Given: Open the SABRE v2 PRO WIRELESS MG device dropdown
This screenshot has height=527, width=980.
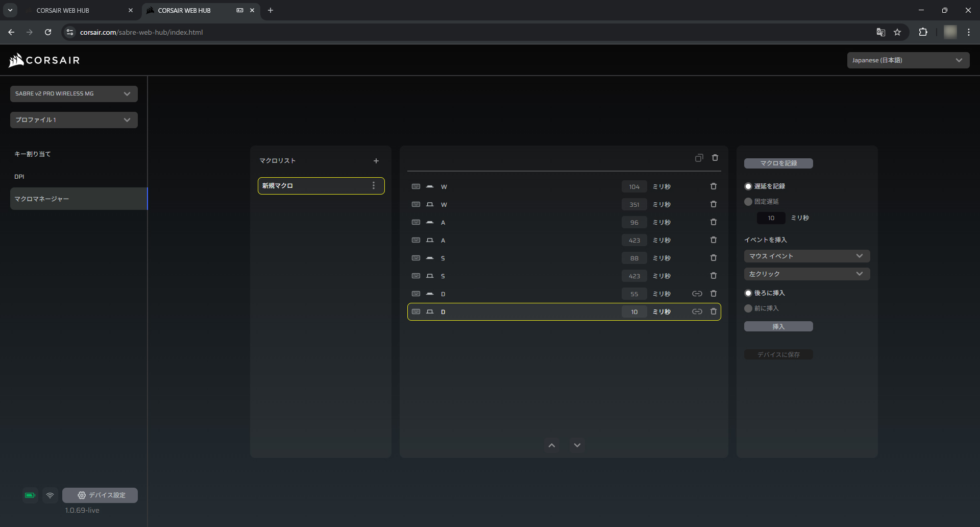Looking at the screenshot, I should pos(74,94).
